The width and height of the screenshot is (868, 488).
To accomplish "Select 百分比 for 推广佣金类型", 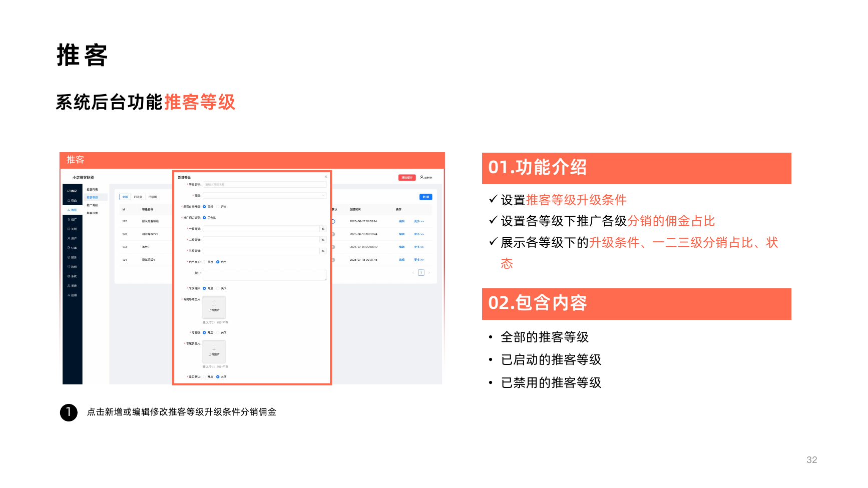I will [x=209, y=218].
